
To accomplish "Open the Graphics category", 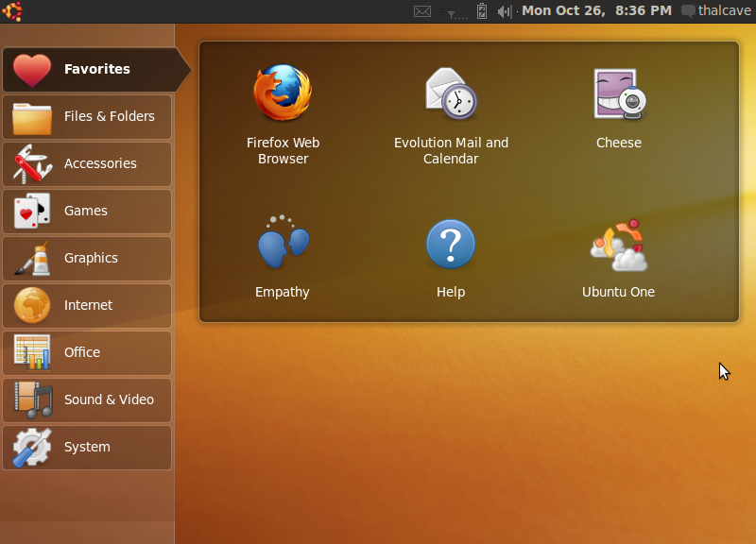I will click(87, 258).
